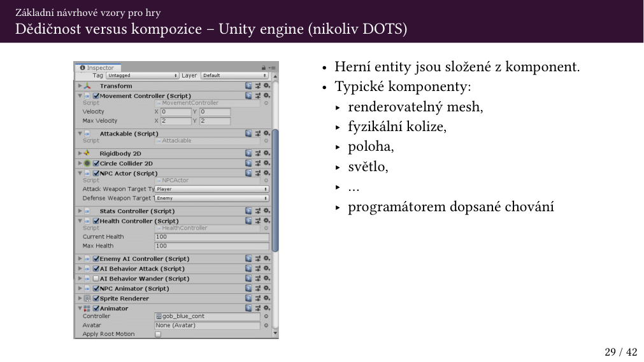
Task: Open preset icon for NPC Animator
Action: pos(257,289)
